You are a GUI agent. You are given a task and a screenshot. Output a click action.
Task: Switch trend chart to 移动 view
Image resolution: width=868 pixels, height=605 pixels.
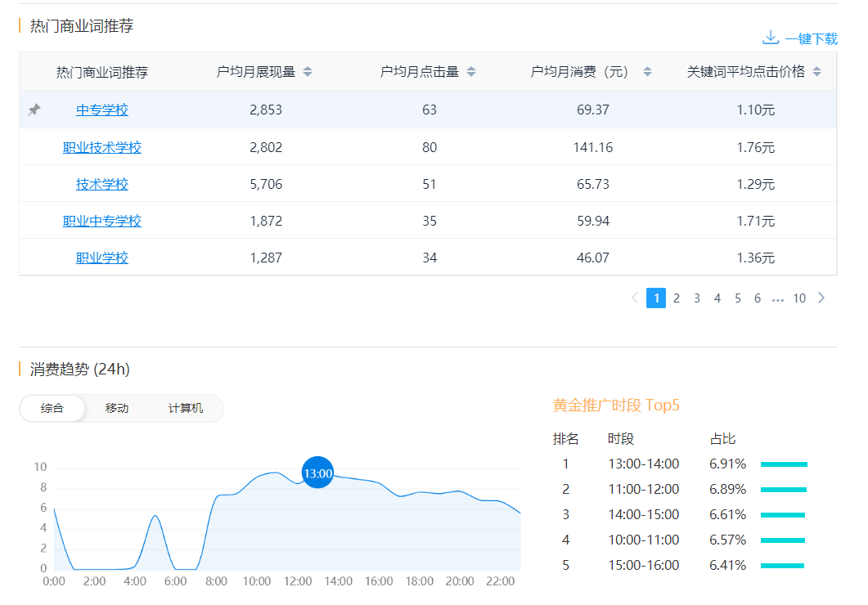click(x=117, y=408)
